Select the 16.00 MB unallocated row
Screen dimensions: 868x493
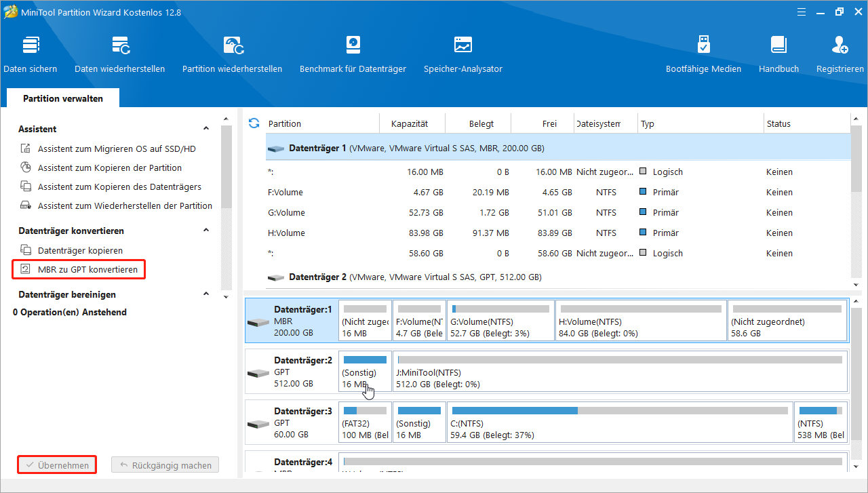coord(557,172)
